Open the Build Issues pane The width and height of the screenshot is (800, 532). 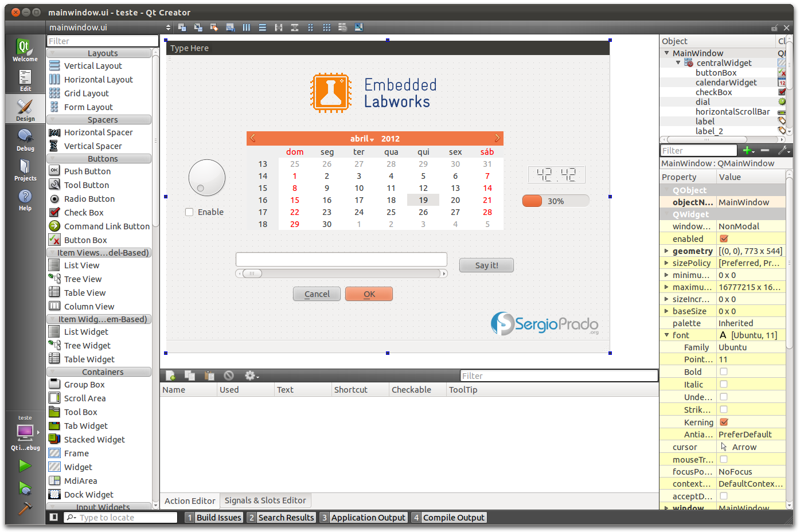click(213, 517)
